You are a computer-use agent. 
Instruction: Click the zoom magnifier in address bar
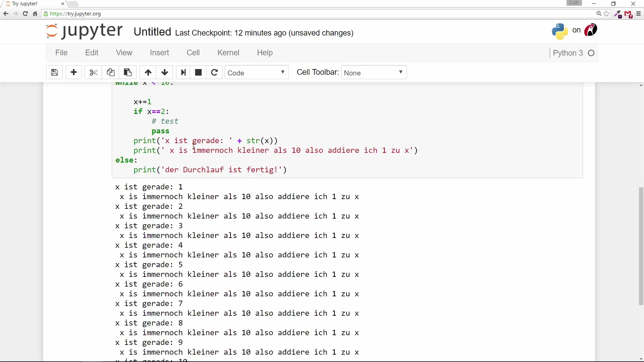pos(599,14)
